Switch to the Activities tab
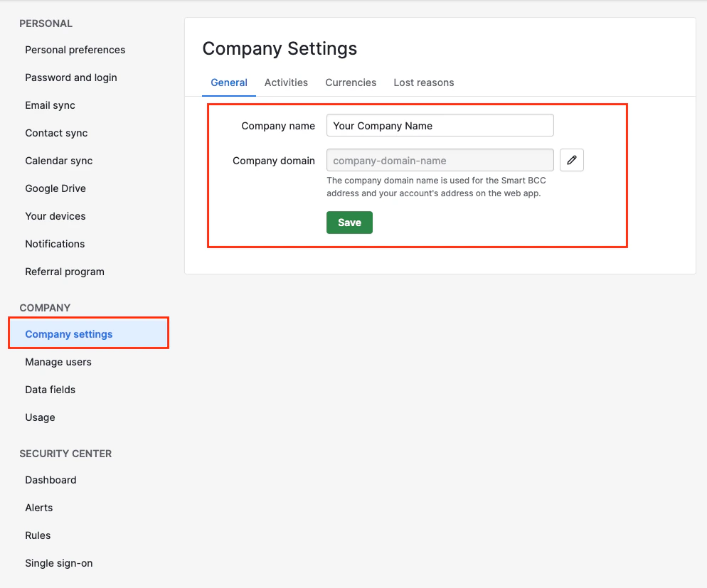707x588 pixels. 286,82
